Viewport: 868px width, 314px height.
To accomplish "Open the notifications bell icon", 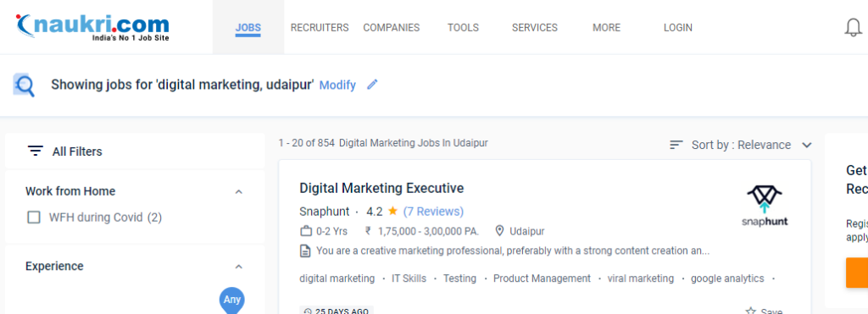I will (x=853, y=28).
